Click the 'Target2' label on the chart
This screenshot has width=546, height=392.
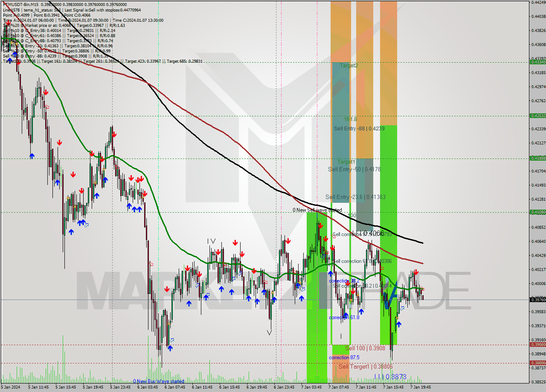[x=349, y=66]
